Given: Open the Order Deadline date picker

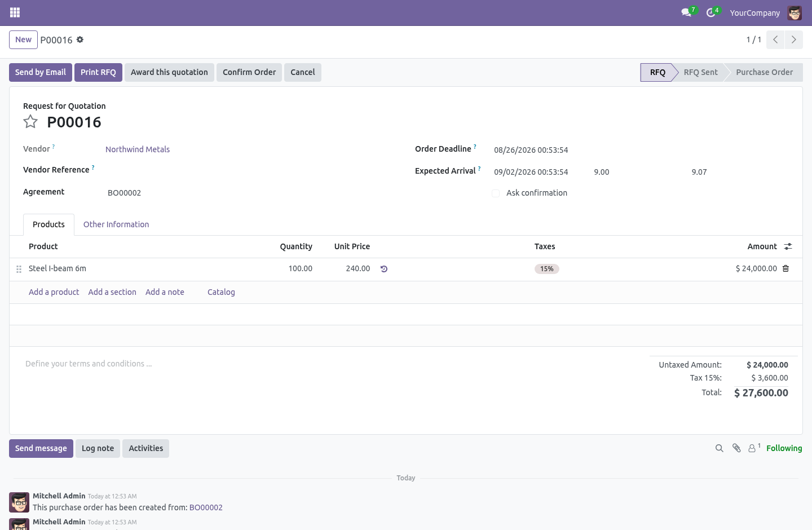Looking at the screenshot, I should tap(531, 150).
